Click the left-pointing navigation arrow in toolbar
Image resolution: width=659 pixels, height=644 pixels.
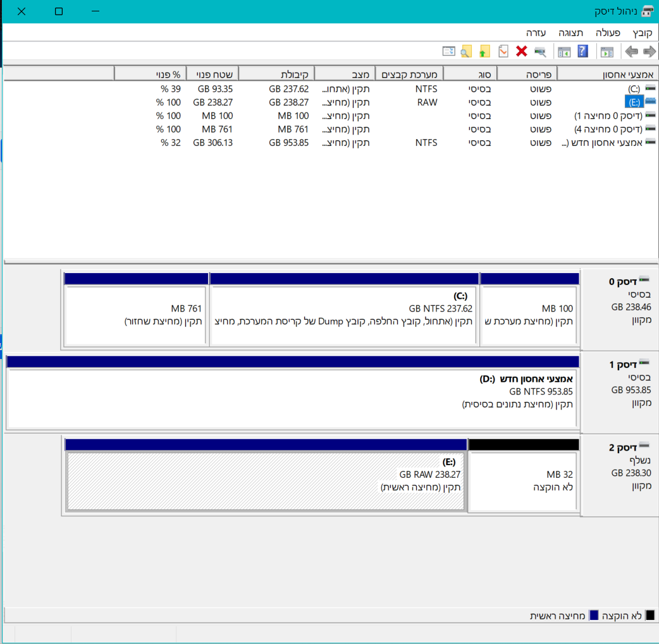point(631,52)
